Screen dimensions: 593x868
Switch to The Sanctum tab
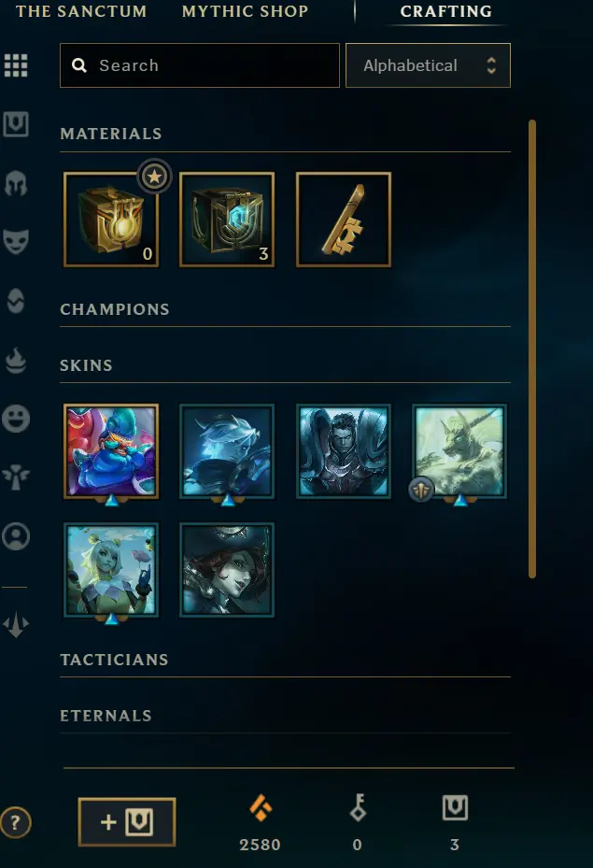81,11
